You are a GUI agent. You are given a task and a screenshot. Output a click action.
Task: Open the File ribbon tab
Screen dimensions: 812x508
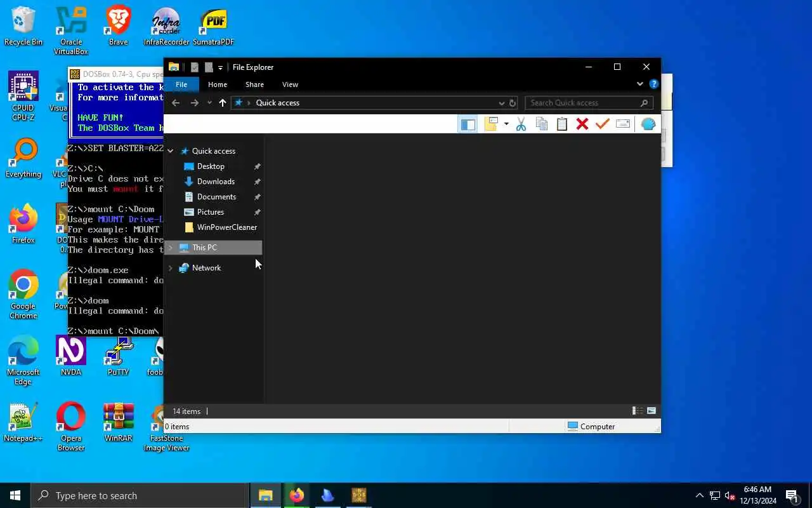(181, 84)
